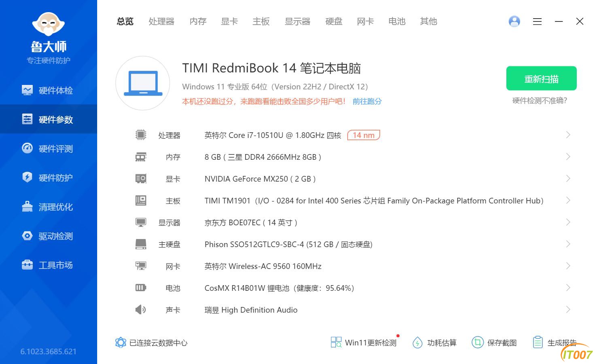Switch to the 网卡 tab

[x=365, y=21]
